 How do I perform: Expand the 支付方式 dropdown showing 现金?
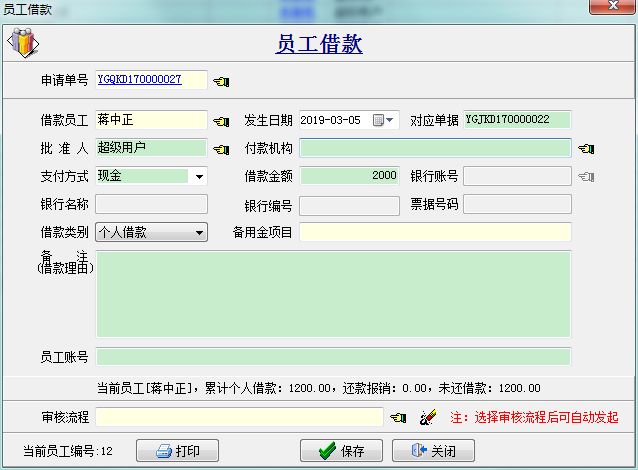(199, 176)
